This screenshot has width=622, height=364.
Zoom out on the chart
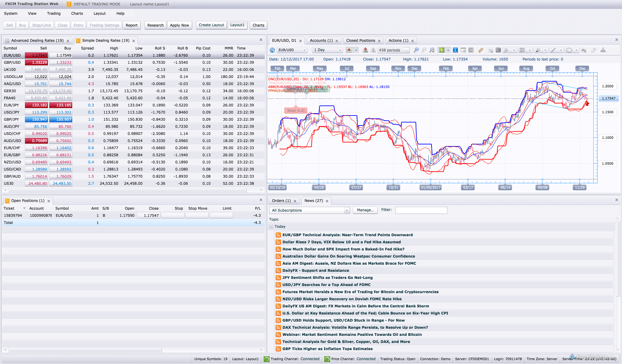[424, 50]
